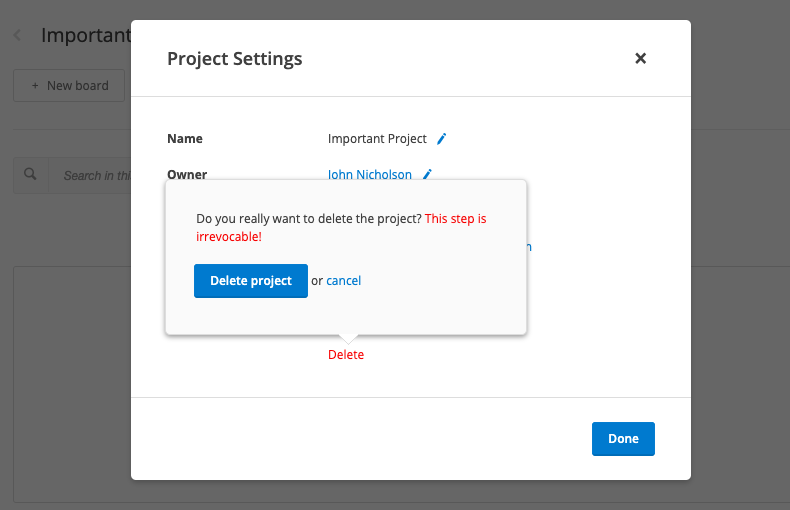790x510 pixels.
Task: Click the Owner field label
Action: pyautogui.click(x=187, y=174)
